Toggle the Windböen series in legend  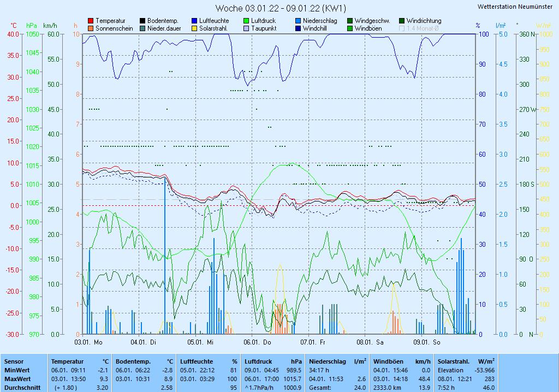tap(349, 28)
